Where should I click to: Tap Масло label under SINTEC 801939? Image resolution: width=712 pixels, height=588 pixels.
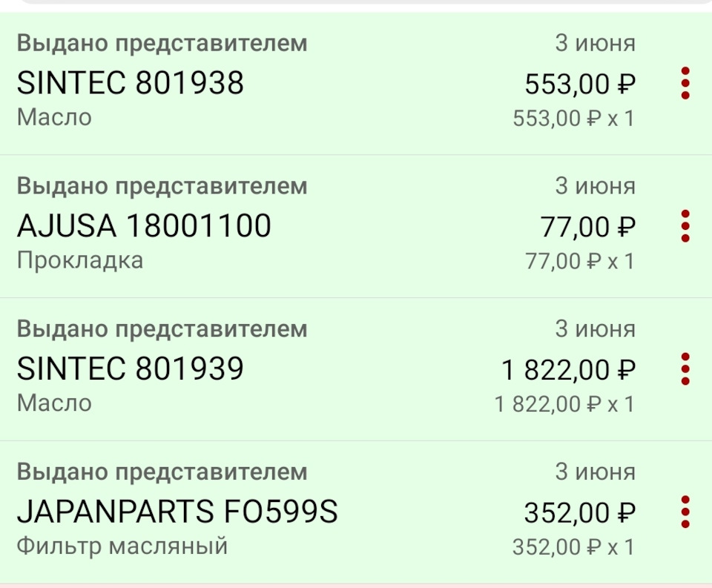click(54, 403)
